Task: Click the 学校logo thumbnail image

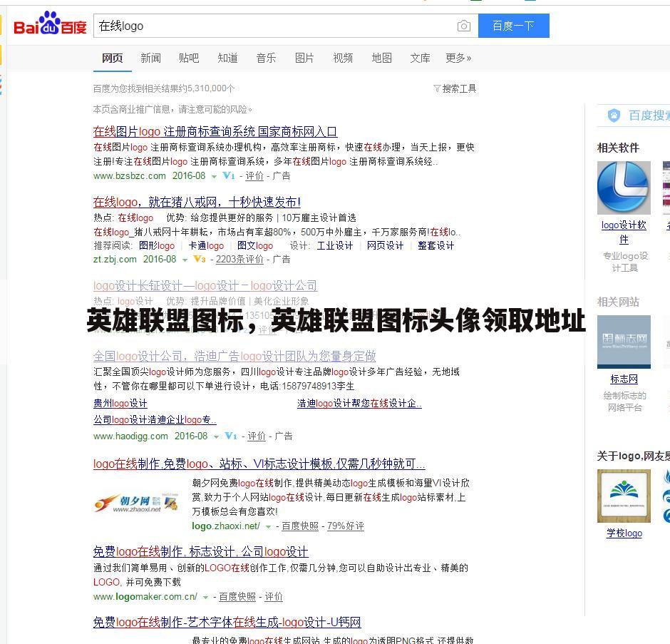Action: tap(624, 496)
